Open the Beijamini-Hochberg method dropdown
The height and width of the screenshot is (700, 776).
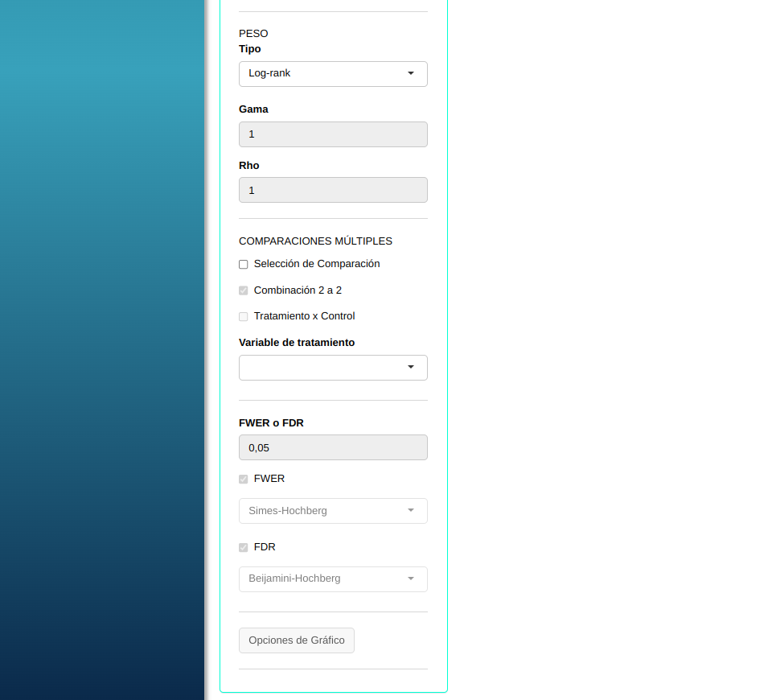tap(333, 579)
